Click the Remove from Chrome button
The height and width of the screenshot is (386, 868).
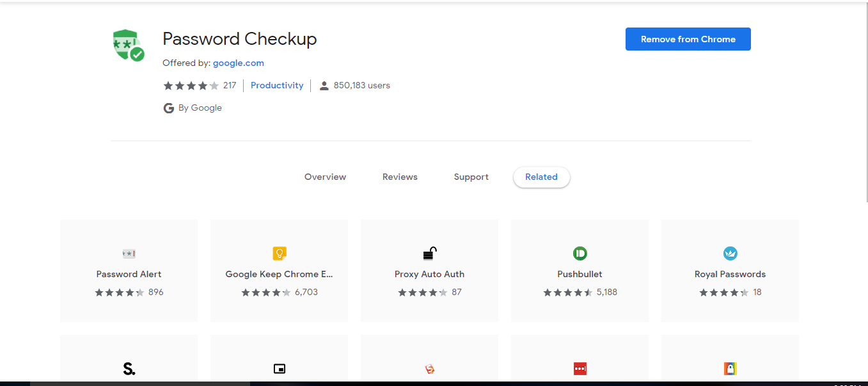(688, 39)
